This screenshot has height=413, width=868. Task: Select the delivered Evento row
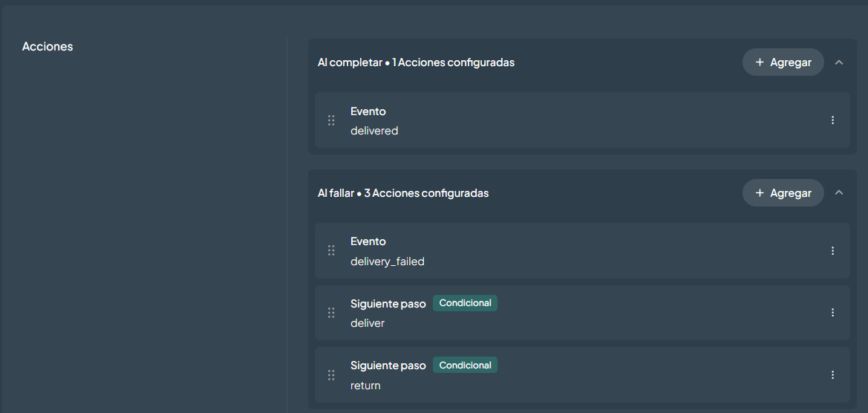pos(582,120)
